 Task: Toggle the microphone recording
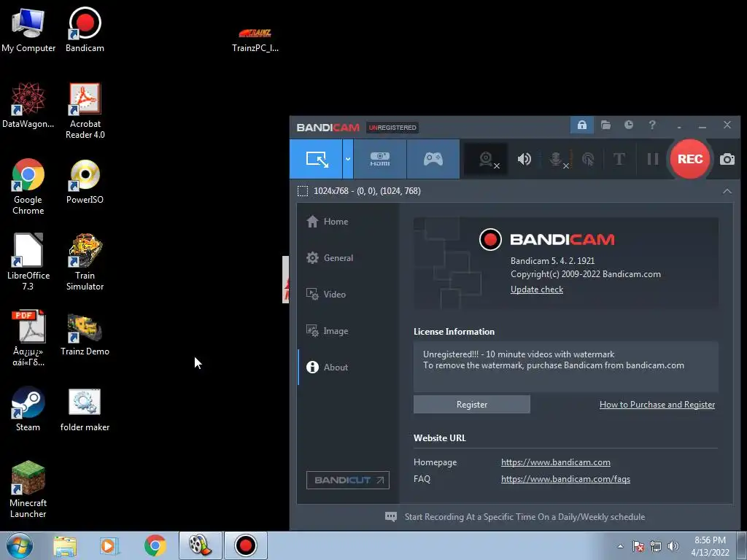coord(557,159)
